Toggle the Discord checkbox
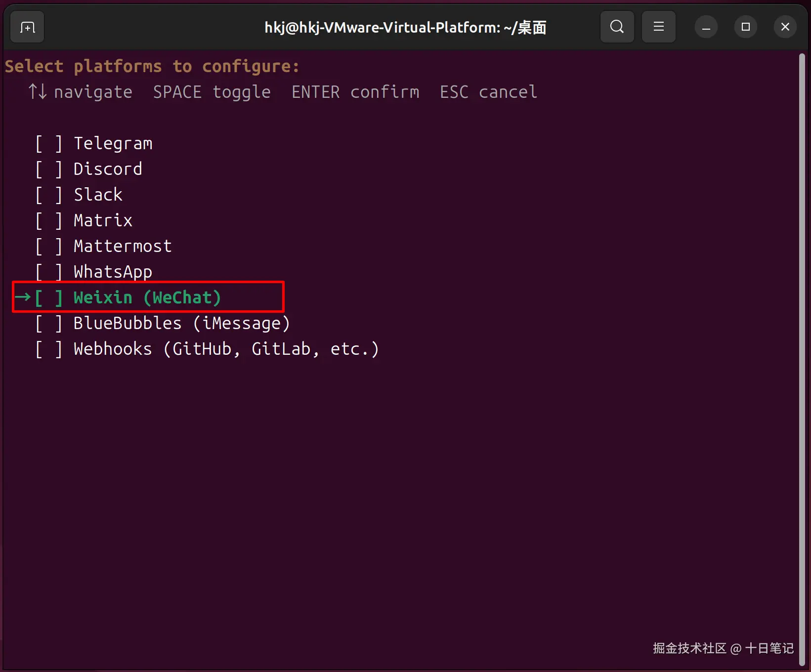Image resolution: width=811 pixels, height=672 pixels. 48,169
